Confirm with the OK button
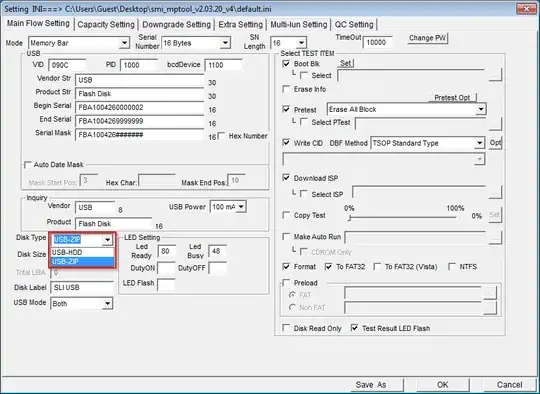Viewport: 540px width, 394px height. tap(443, 385)
